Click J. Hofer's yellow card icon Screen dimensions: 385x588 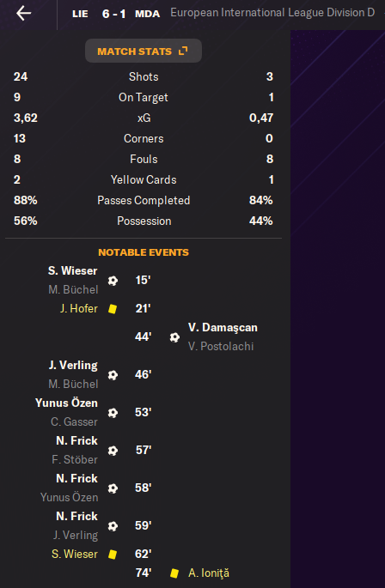point(113,309)
